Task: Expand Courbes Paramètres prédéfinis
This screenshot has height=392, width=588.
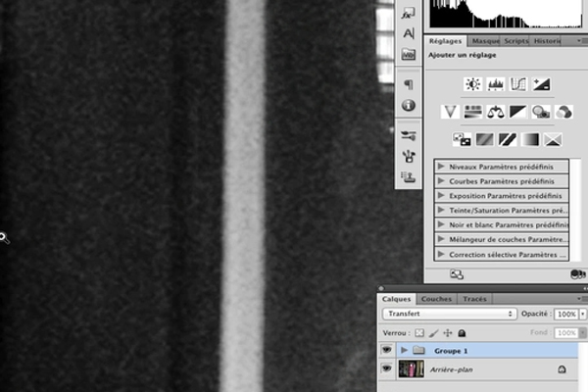Action: pyautogui.click(x=442, y=181)
